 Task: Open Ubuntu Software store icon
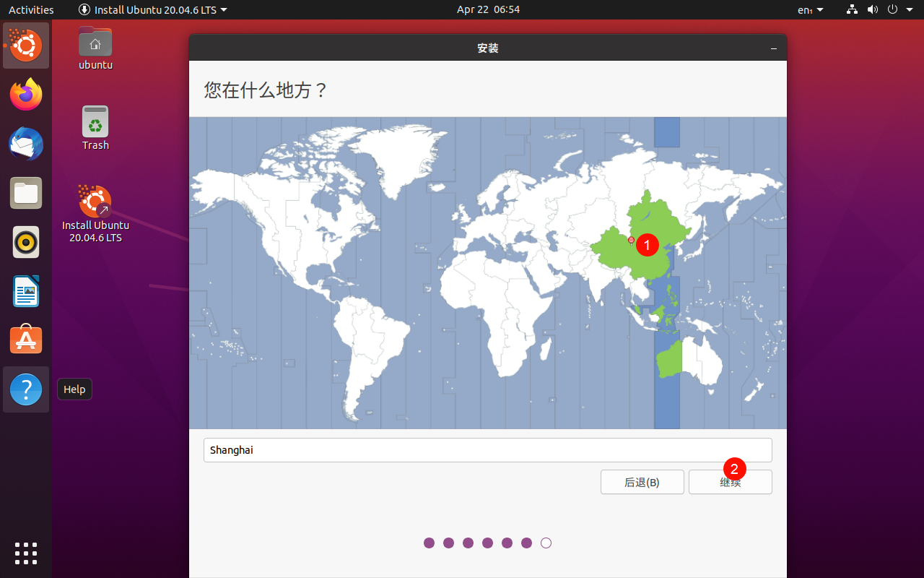coord(26,340)
